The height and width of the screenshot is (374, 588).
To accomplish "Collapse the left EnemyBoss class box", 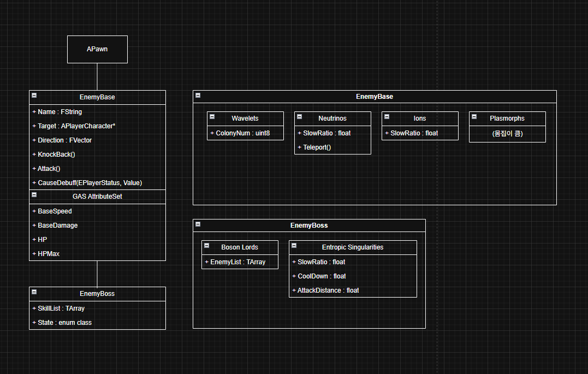I will pyautogui.click(x=34, y=292).
